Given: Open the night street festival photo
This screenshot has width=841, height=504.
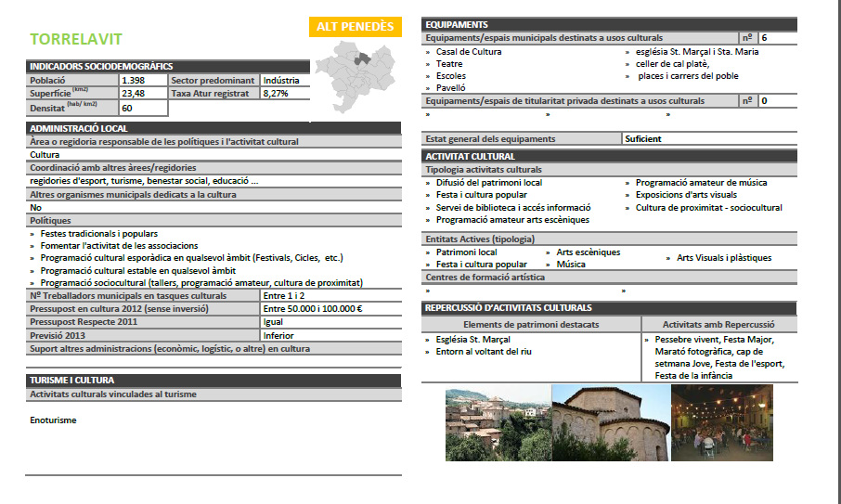Looking at the screenshot, I should (x=722, y=422).
